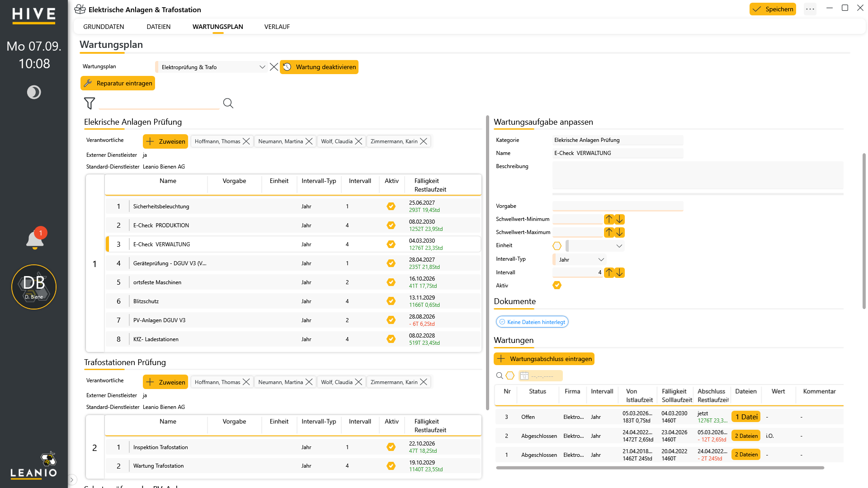The height and width of the screenshot is (488, 868).
Task: Open 1 Datei button for Offen maintenance
Action: click(746, 417)
